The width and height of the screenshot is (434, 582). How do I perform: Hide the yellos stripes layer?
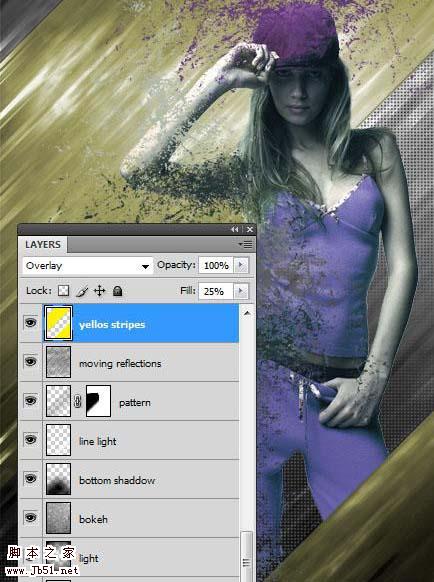click(30, 323)
